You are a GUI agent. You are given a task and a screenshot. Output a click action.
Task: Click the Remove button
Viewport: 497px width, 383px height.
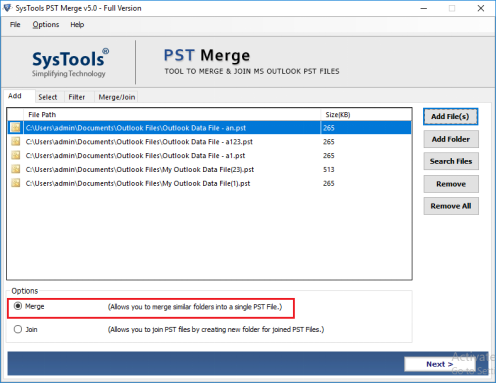(451, 184)
